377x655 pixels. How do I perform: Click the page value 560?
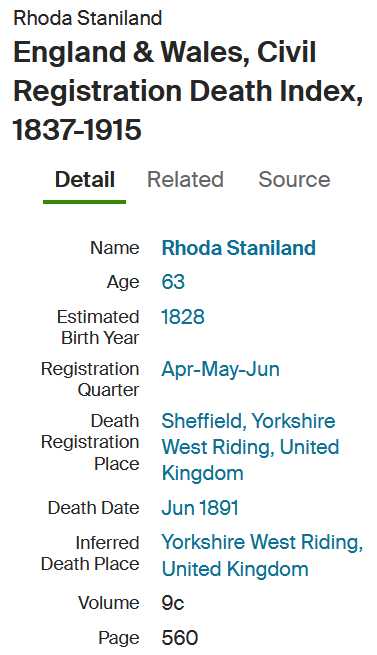click(x=180, y=638)
